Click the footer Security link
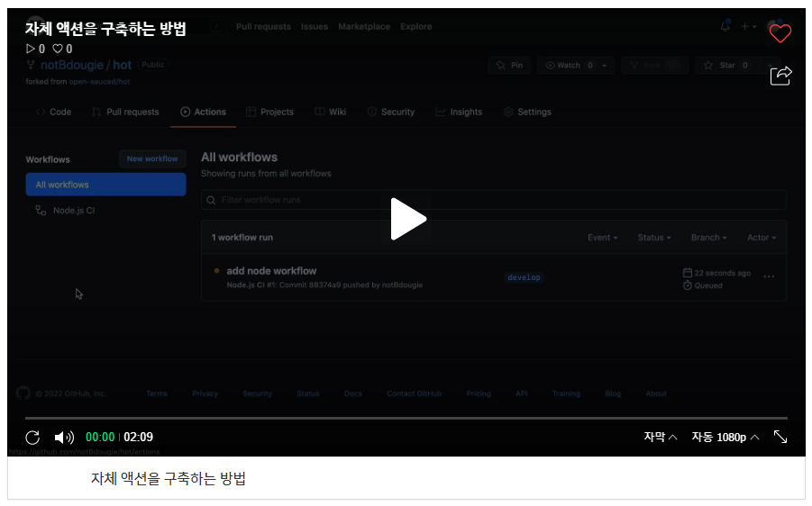 (x=258, y=393)
